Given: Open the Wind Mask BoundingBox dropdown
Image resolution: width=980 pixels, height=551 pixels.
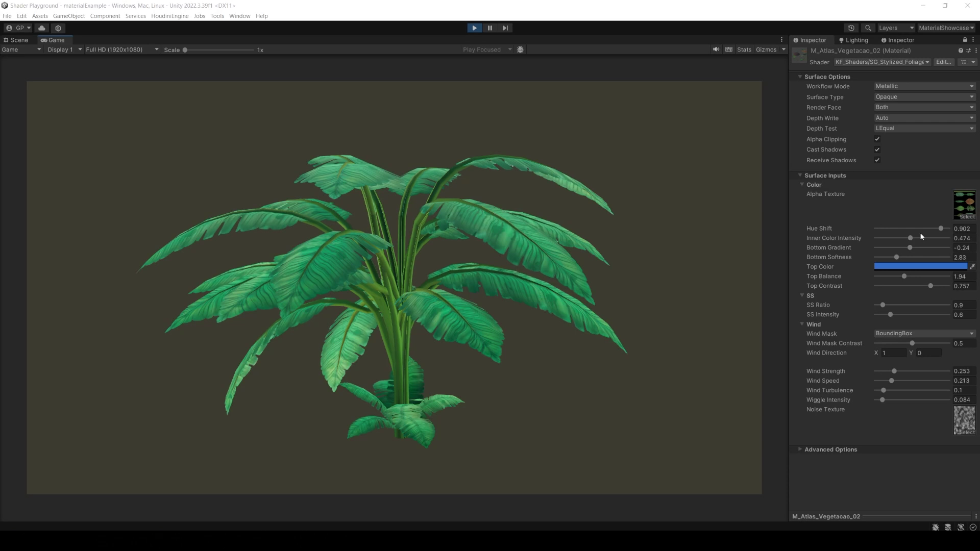Looking at the screenshot, I should [x=924, y=334].
